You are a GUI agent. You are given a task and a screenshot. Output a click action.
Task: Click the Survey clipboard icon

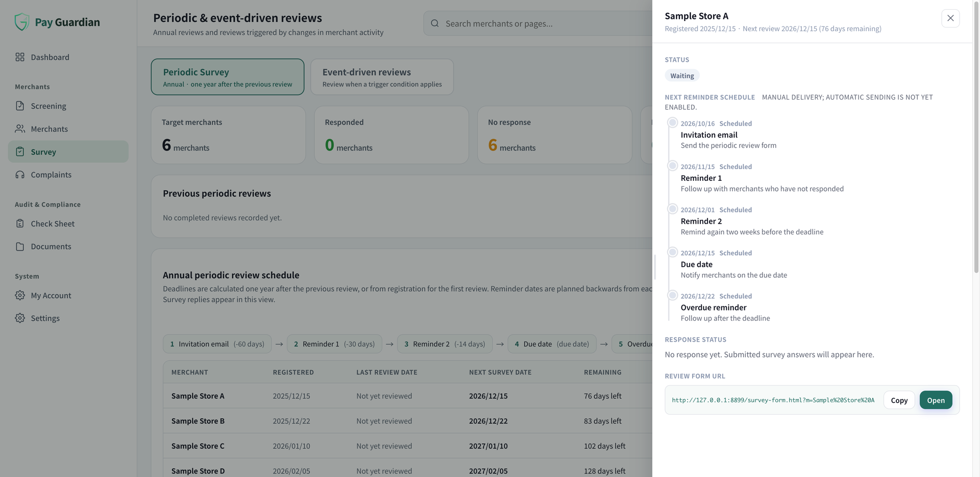pos(20,152)
